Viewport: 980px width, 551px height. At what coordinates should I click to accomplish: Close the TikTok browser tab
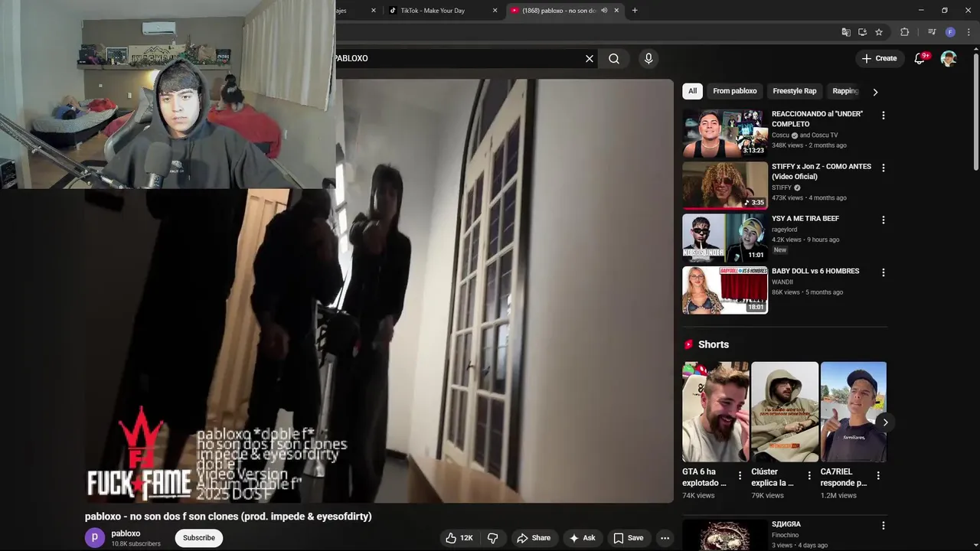(x=495, y=11)
